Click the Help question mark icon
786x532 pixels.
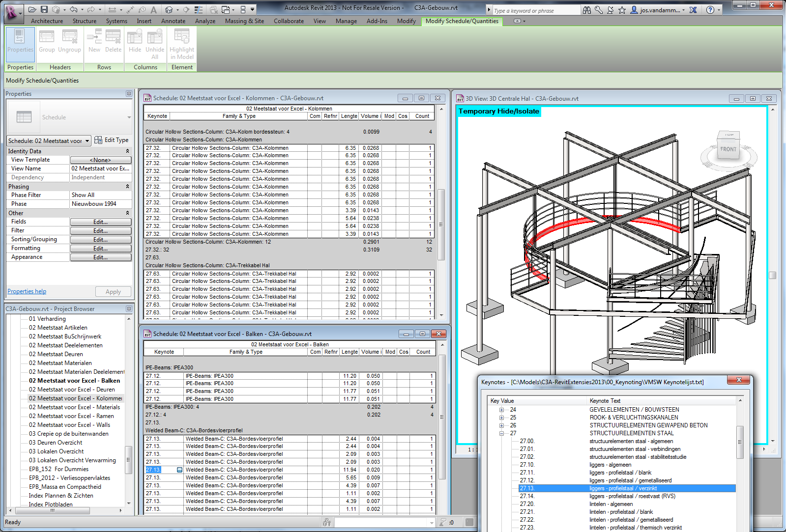coord(710,10)
